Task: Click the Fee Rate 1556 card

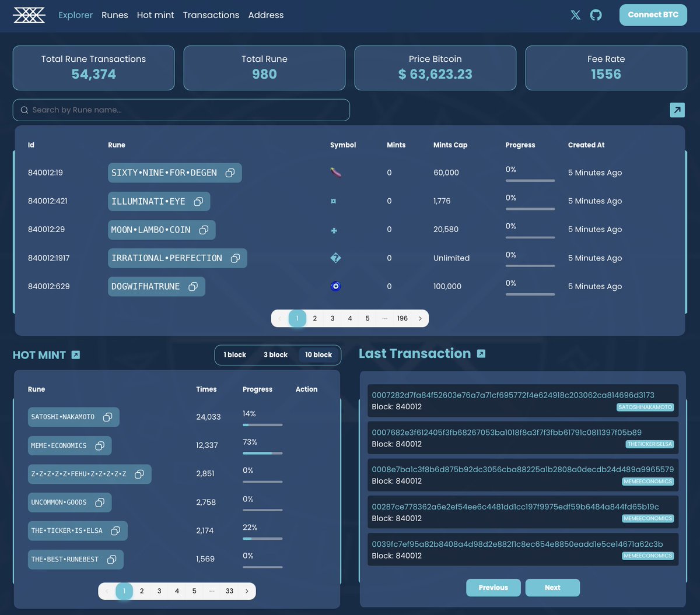Action: pyautogui.click(x=606, y=68)
